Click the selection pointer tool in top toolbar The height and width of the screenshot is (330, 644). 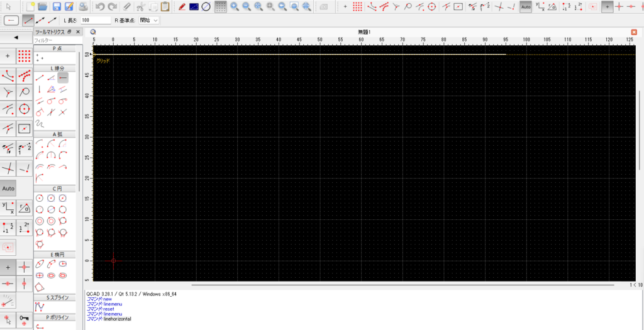tap(8, 6)
